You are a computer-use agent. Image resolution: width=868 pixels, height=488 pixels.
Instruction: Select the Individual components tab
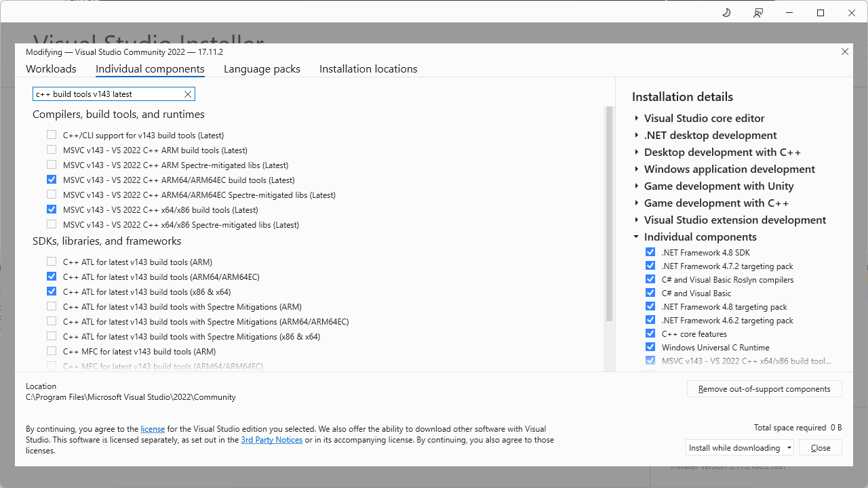pos(150,69)
